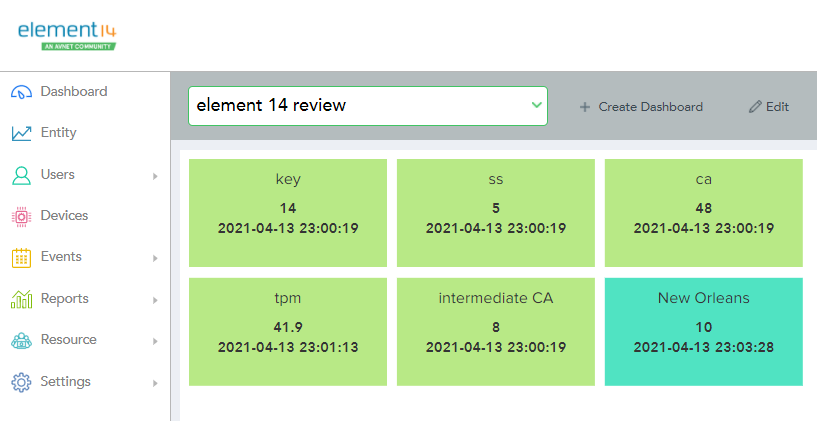817x421 pixels.
Task: Click the value 48 in ca widget
Action: coord(703,208)
